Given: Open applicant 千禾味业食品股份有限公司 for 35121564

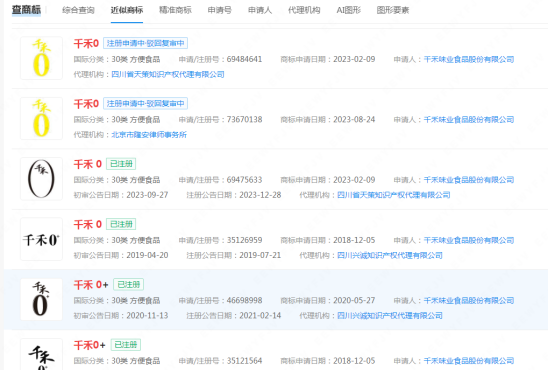Looking at the screenshot, I should pyautogui.click(x=469, y=361).
